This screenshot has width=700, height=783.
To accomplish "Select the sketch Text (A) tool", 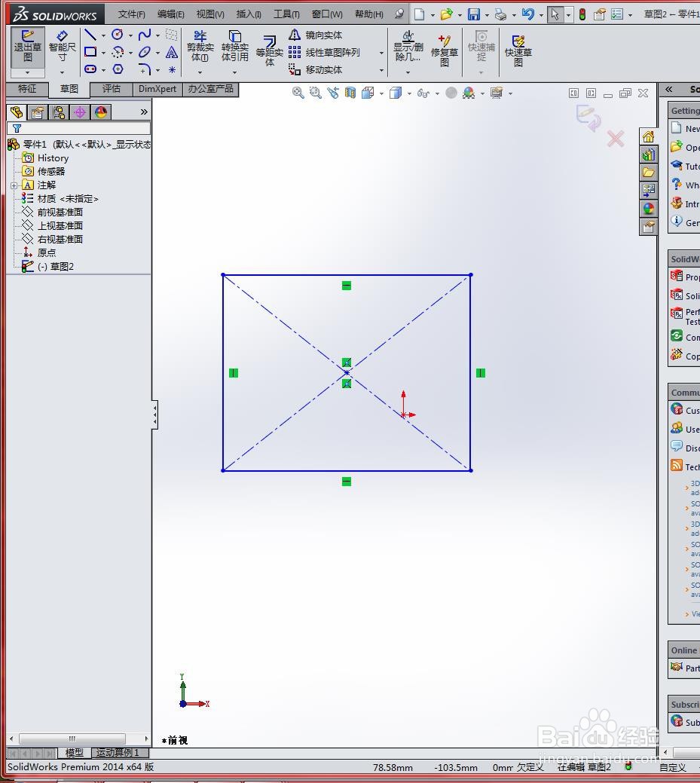I will click(172, 52).
